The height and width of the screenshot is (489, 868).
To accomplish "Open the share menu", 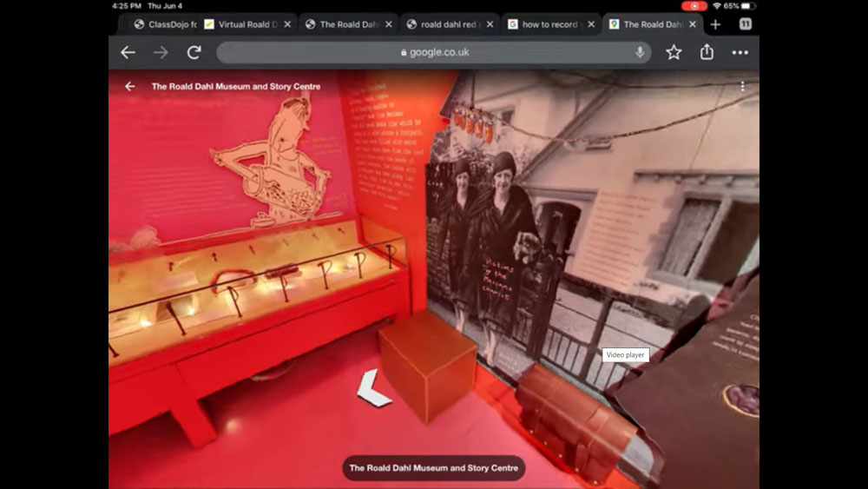I will [707, 52].
